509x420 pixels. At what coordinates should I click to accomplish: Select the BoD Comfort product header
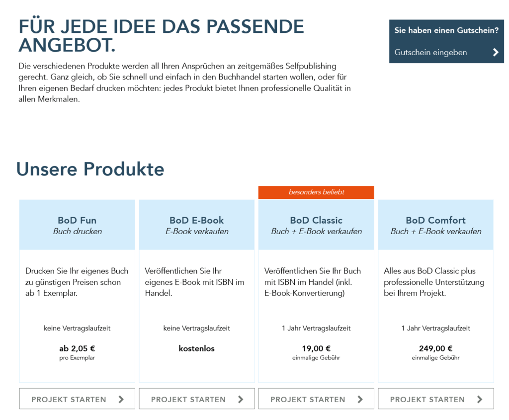point(436,225)
